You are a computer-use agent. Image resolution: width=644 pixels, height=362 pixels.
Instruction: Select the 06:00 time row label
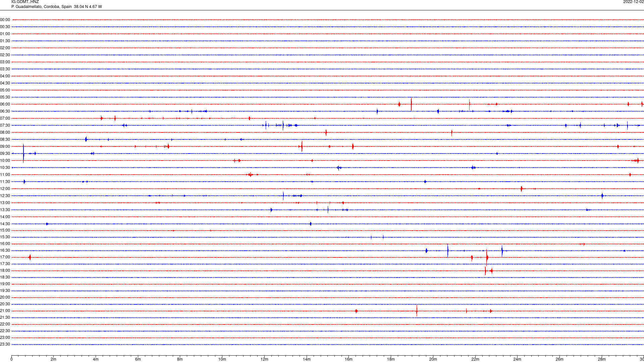click(5, 104)
